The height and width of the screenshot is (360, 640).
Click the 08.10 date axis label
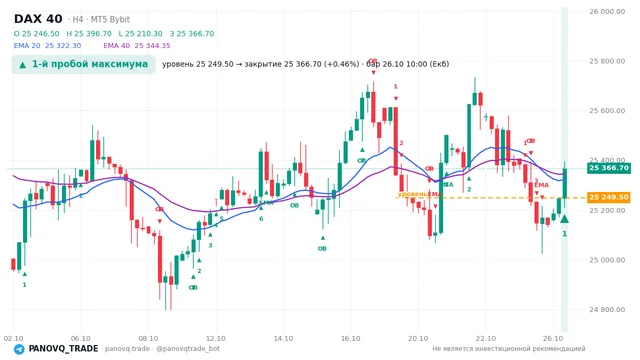148,338
